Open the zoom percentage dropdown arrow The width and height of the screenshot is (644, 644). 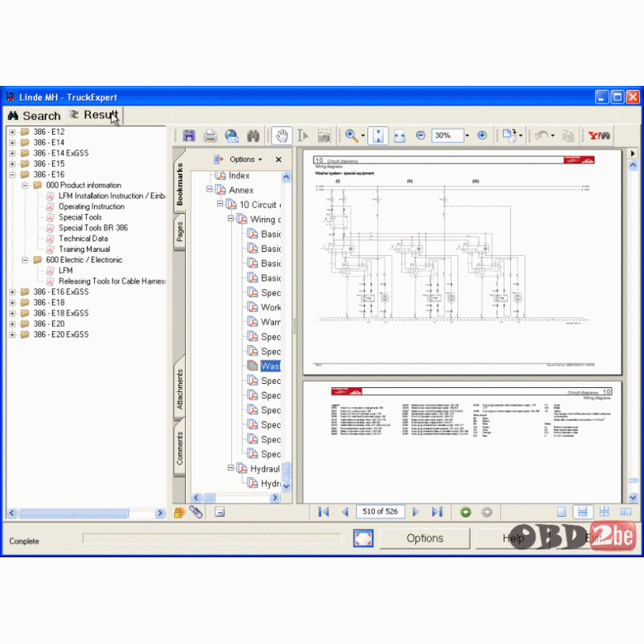tap(467, 135)
